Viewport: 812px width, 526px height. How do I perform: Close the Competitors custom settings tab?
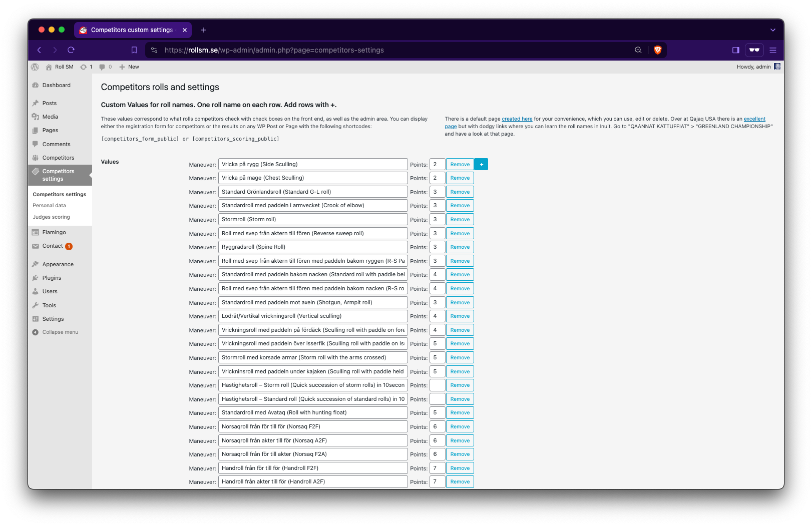(x=185, y=30)
